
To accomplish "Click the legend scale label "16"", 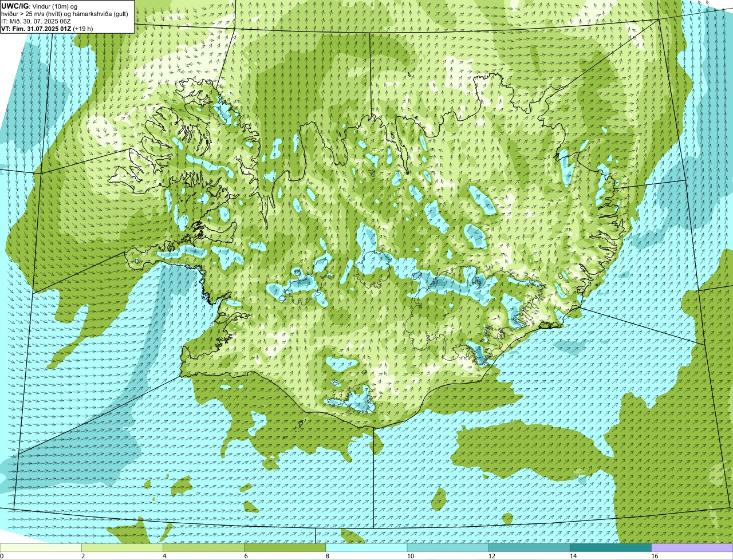I will pyautogui.click(x=655, y=556).
